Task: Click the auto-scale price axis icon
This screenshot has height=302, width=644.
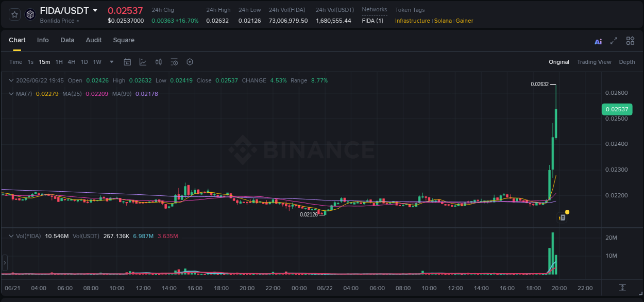Action: click(x=622, y=288)
